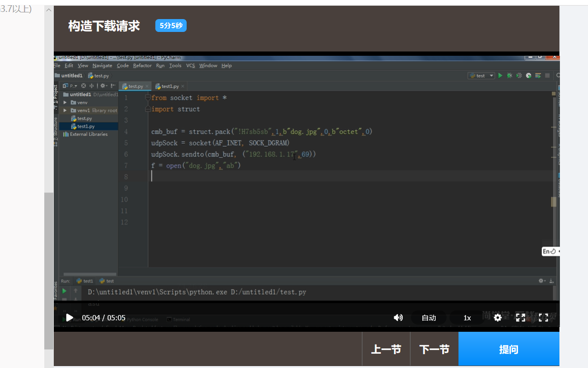Click the test.py breadcrumb item
588x368 pixels.
[x=99, y=76]
